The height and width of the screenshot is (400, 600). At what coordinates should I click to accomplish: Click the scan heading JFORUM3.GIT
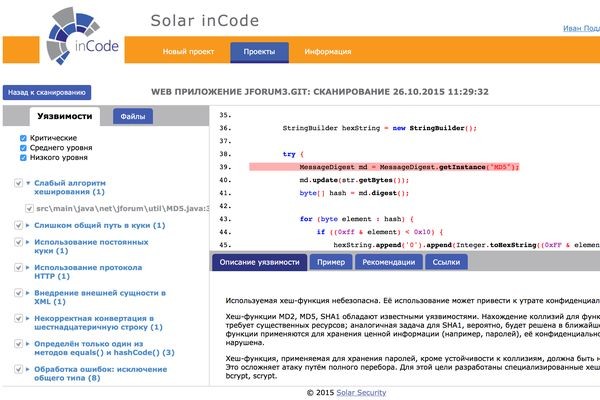click(320, 92)
